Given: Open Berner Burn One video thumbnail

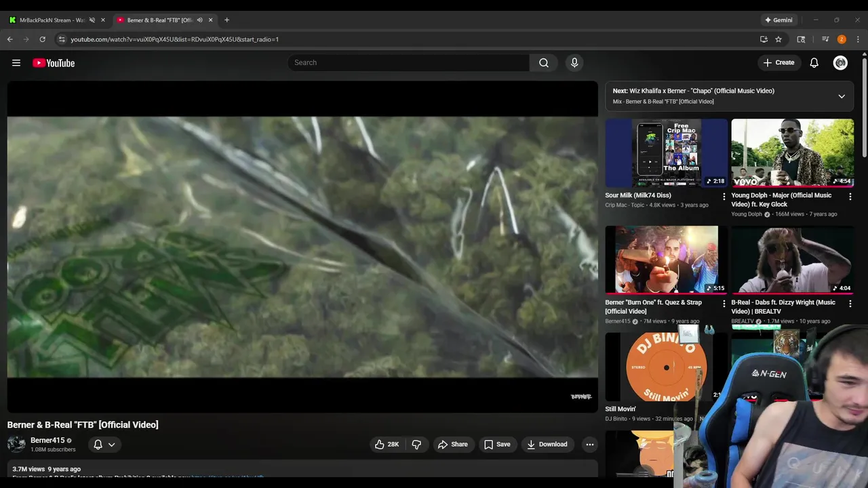Looking at the screenshot, I should [667, 260].
